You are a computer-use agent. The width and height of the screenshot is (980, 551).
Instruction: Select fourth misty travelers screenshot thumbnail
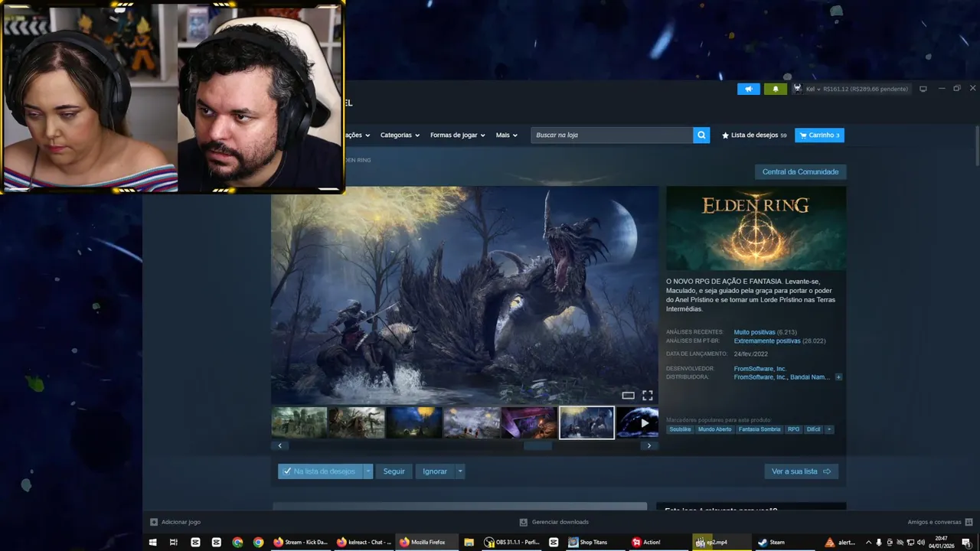click(x=472, y=422)
